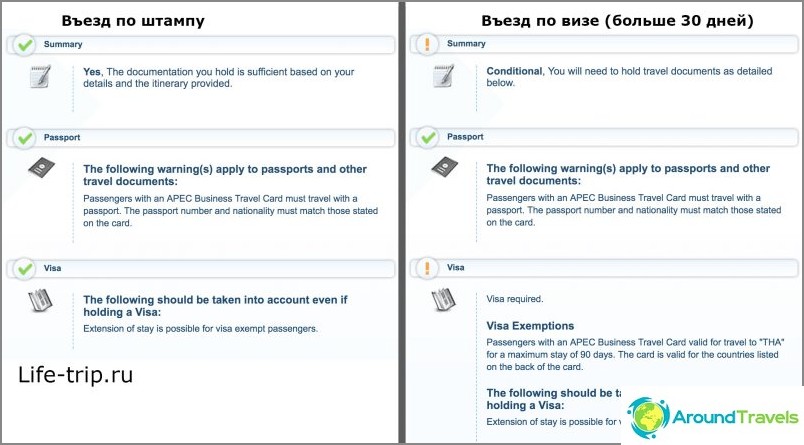This screenshot has height=445, width=804.
Task: Click the notepad icon in left Summary section
Action: click(41, 76)
